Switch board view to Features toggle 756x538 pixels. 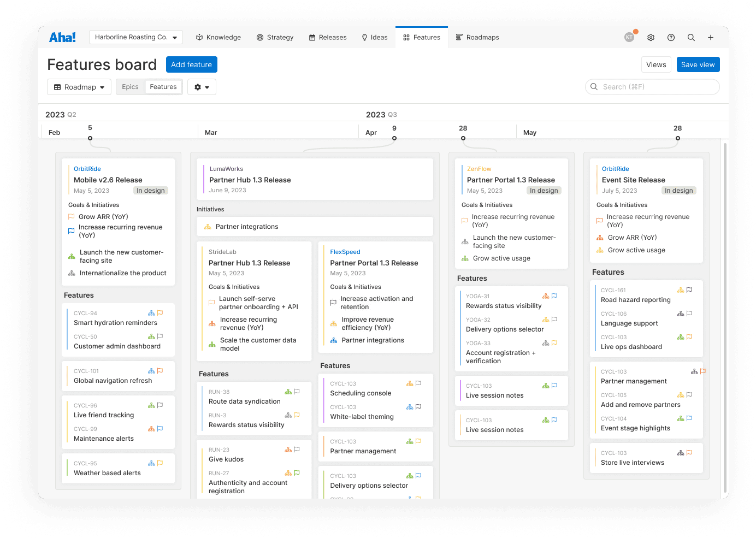(163, 87)
